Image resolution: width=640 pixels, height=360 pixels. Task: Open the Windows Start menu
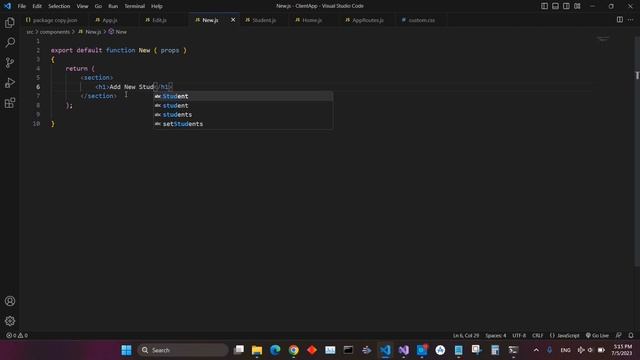coord(127,350)
